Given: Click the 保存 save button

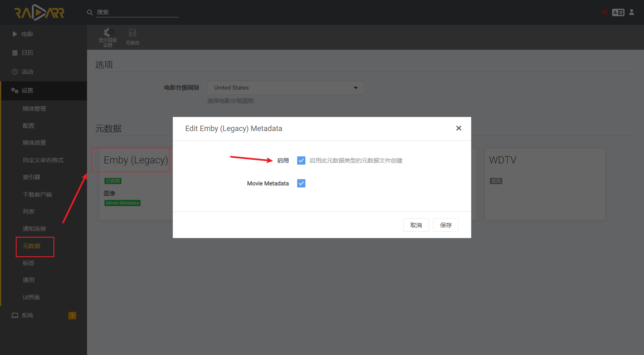Looking at the screenshot, I should coord(446,225).
